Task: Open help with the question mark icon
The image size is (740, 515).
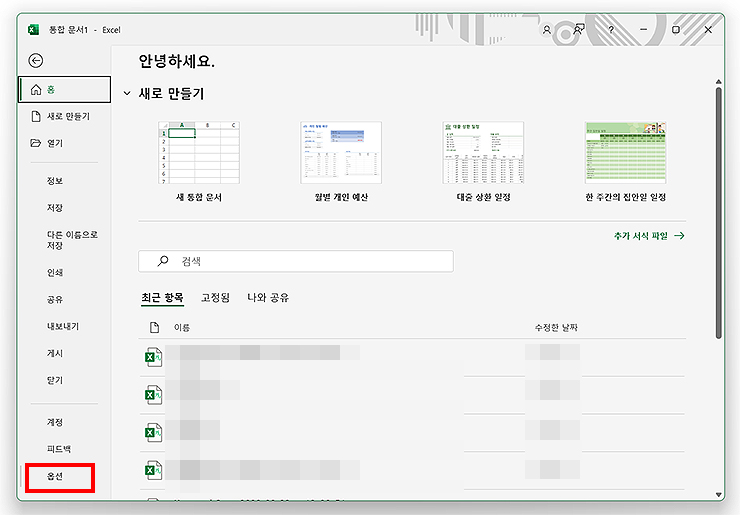Action: click(x=611, y=30)
